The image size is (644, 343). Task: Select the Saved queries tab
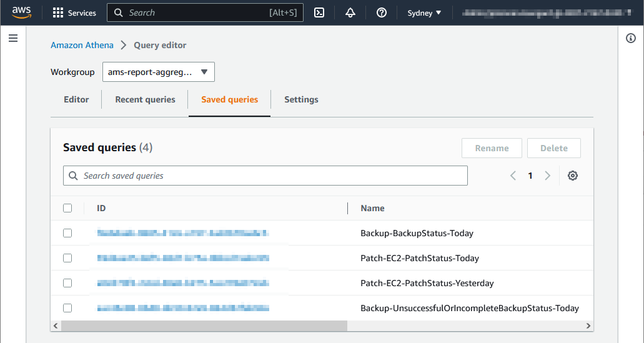click(x=230, y=99)
